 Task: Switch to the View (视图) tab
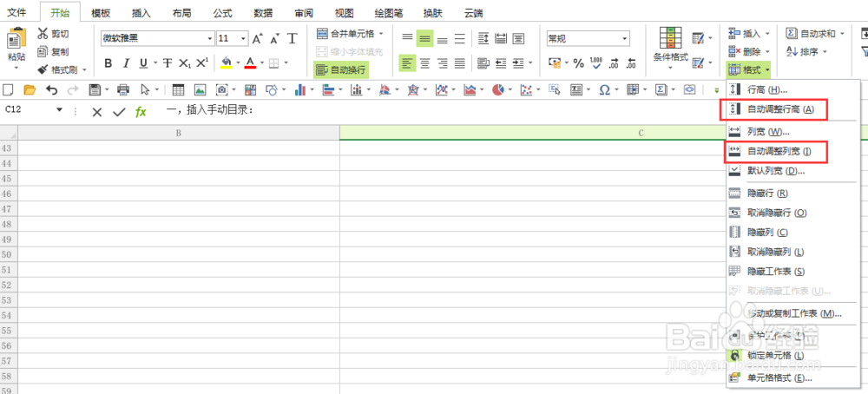(x=344, y=13)
